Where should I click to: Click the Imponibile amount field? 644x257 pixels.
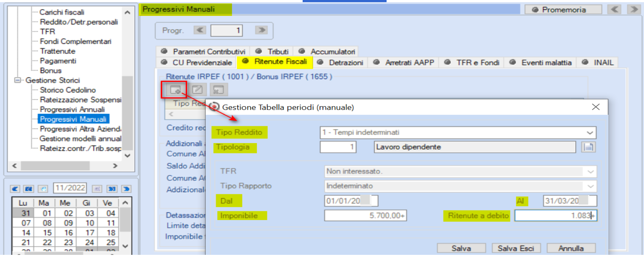[x=365, y=216]
